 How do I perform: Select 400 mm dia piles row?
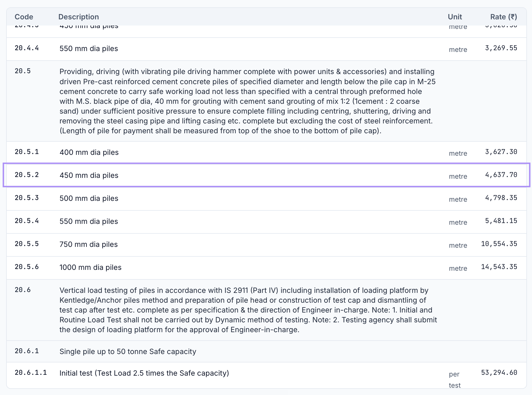[266, 152]
